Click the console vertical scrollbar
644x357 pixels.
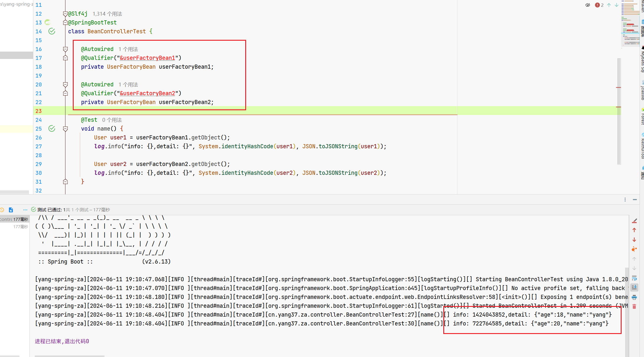tap(627, 312)
